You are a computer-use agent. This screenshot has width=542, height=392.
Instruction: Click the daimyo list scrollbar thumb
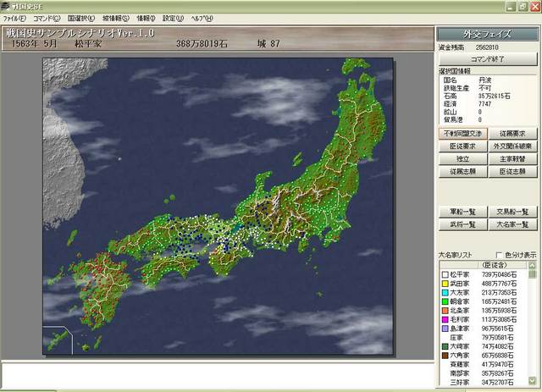tap(532, 274)
